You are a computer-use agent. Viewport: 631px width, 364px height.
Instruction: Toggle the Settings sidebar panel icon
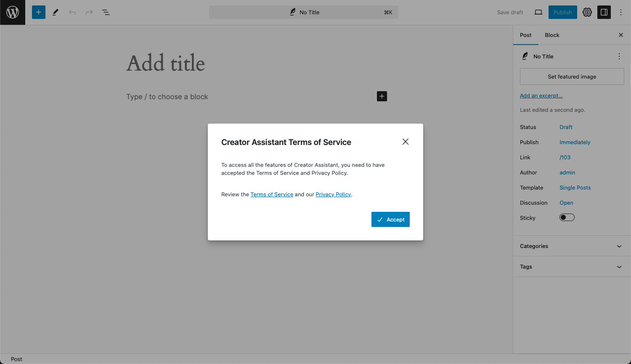pos(604,12)
